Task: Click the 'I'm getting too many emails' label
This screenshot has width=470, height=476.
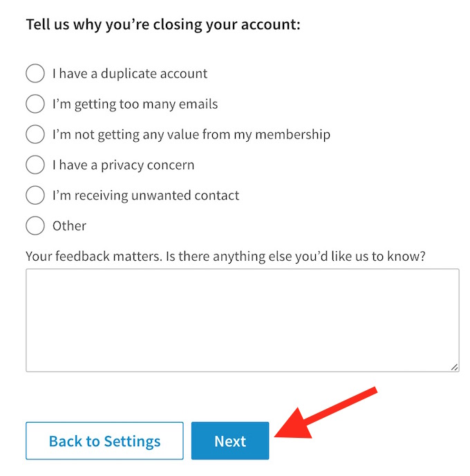Action: coord(135,104)
